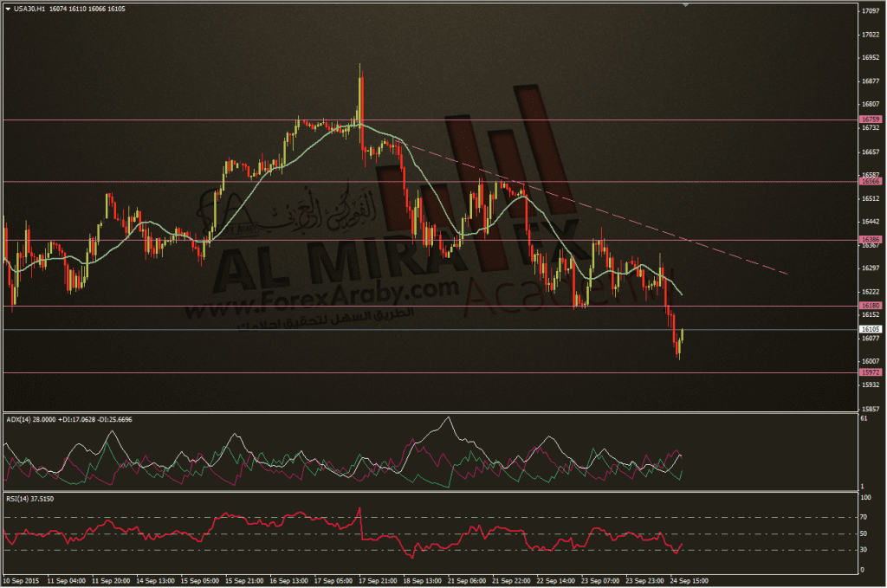This screenshot has height=588, width=887.
Task: Click the 24 Sep 15:00 time axis label
Action: [x=689, y=581]
